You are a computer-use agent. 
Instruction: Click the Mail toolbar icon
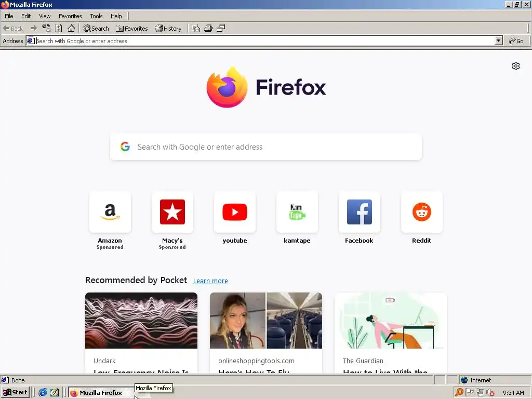point(196,28)
